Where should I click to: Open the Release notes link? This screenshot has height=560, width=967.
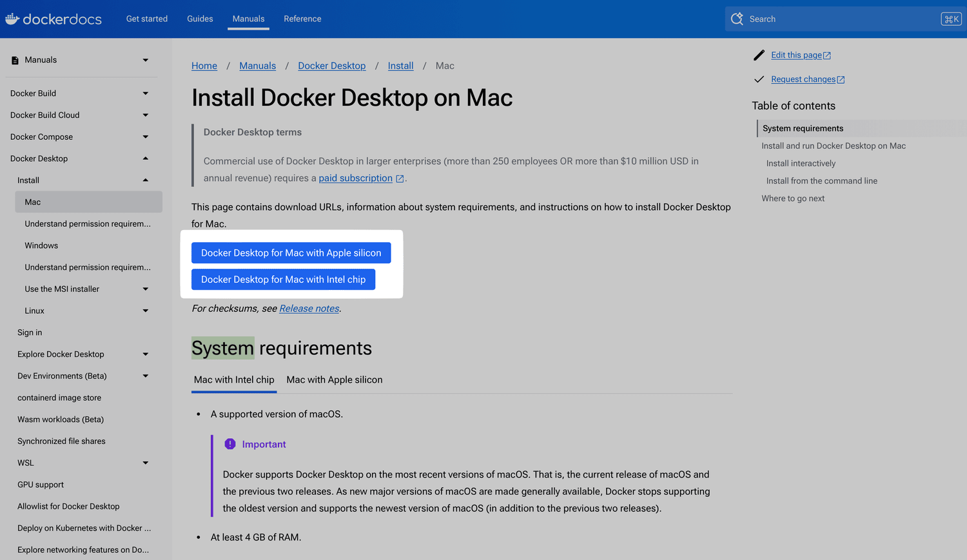[309, 309]
